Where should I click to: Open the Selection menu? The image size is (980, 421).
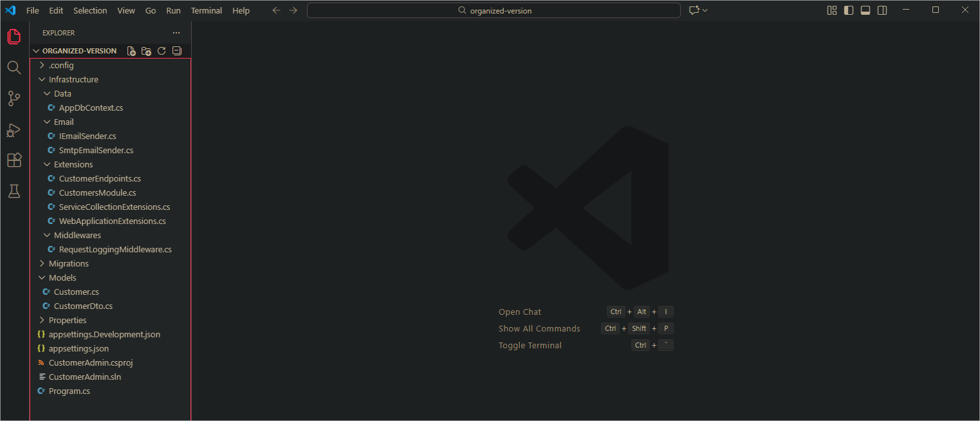pos(90,10)
